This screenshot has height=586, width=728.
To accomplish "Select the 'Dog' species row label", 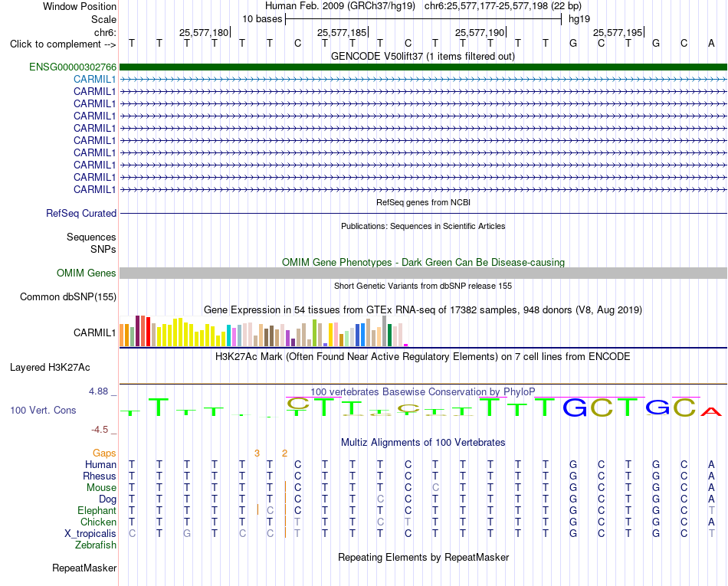I will (x=107, y=499).
